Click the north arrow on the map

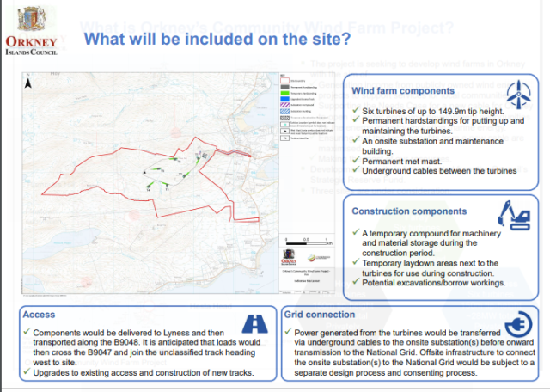28,84
